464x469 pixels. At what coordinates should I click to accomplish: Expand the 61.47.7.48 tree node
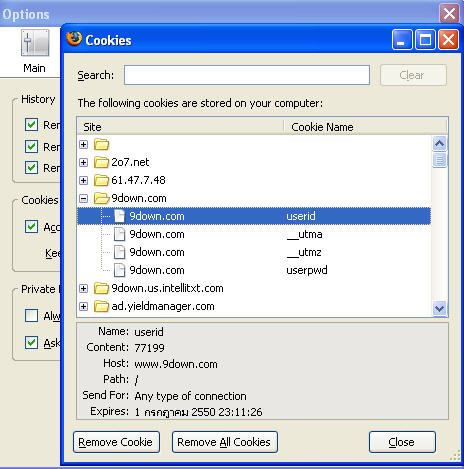click(x=84, y=181)
